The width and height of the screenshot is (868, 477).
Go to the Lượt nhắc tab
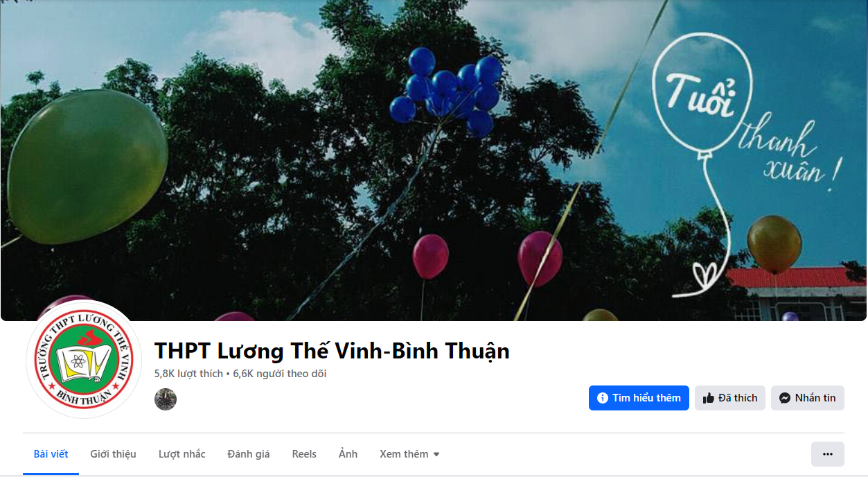[x=182, y=454]
